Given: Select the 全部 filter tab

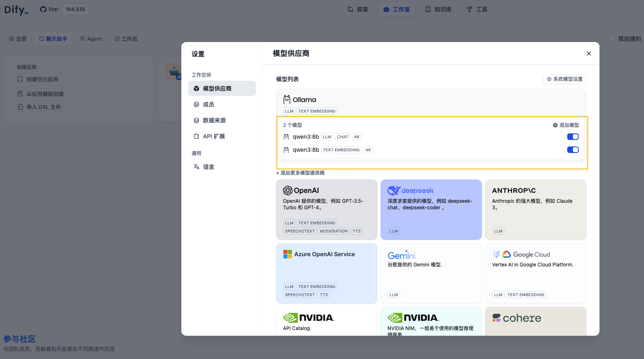Looking at the screenshot, I should click(x=18, y=39).
